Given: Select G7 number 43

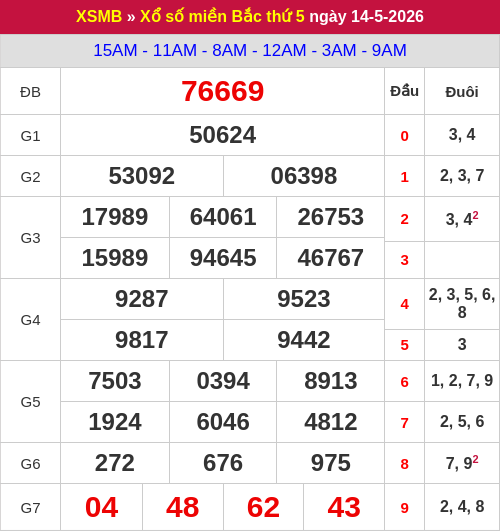Looking at the screenshot, I should [x=344, y=507].
